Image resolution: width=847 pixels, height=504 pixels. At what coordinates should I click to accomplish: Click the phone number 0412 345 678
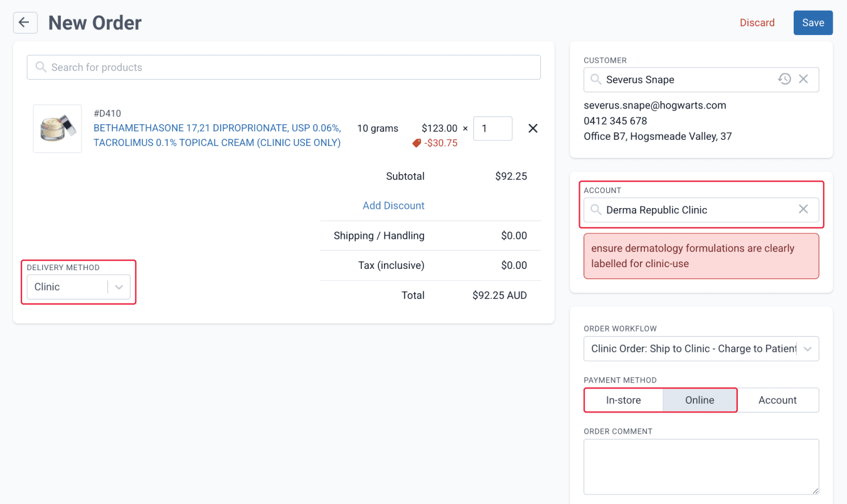(615, 120)
